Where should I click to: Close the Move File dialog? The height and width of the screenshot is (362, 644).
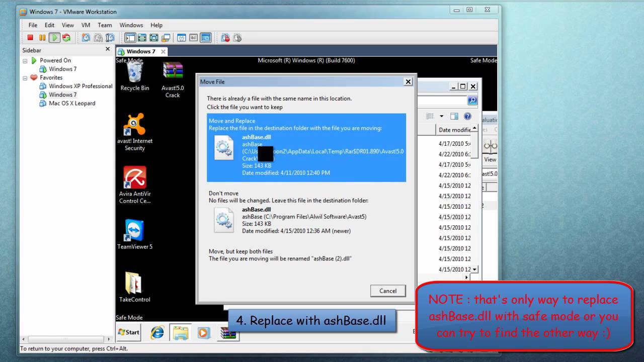coord(408,81)
